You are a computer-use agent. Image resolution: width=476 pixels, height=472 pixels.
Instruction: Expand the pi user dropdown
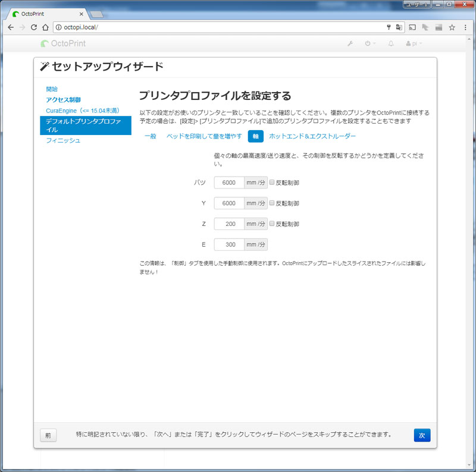pos(414,43)
